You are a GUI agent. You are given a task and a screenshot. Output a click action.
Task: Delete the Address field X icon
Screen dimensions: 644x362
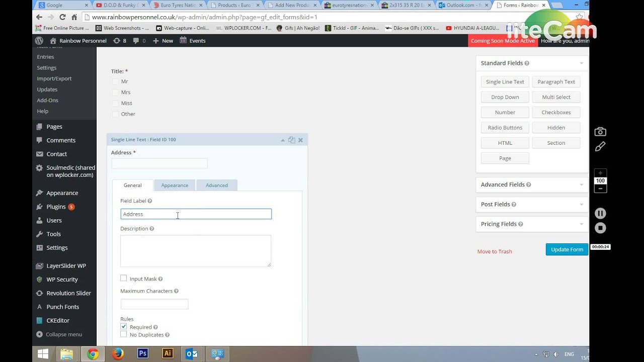[x=300, y=140]
